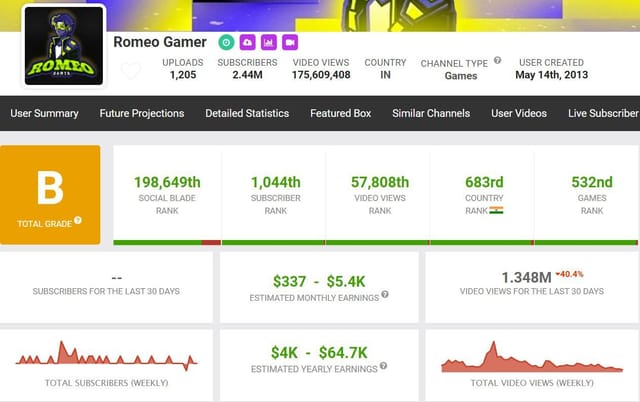640x402 pixels.
Task: Open the purple bar chart icon
Action: point(268,42)
